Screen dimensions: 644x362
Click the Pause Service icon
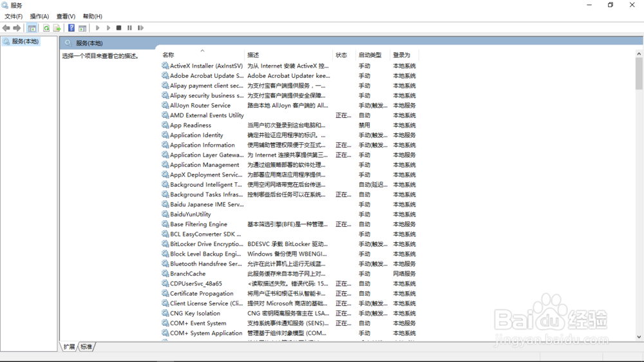(x=129, y=28)
